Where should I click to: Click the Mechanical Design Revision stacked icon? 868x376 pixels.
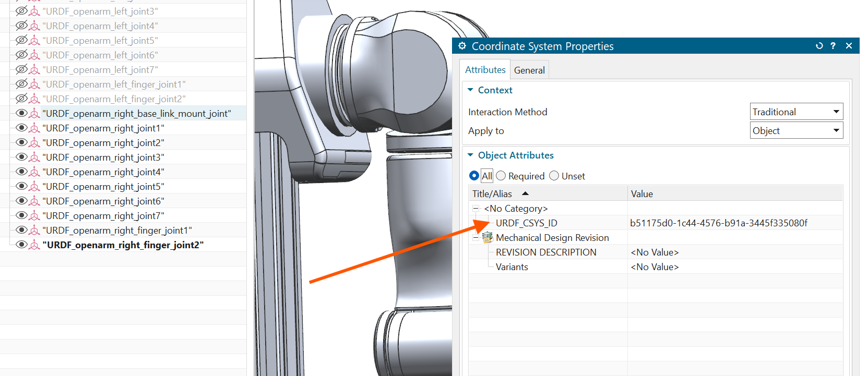click(x=487, y=237)
